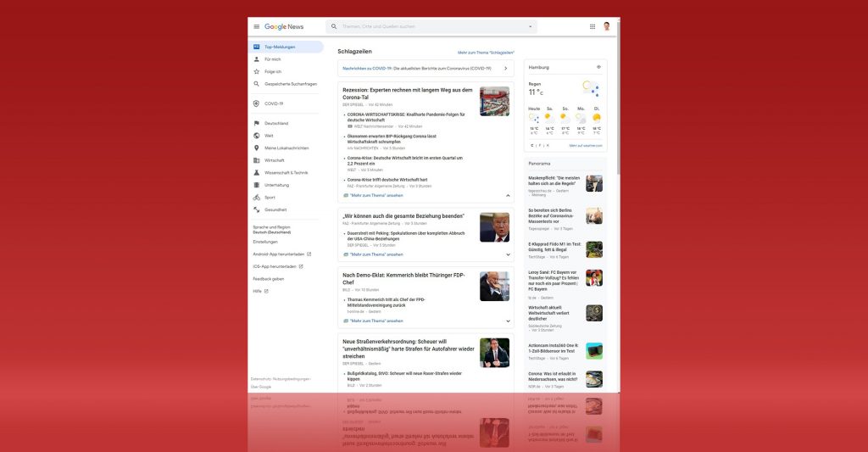Viewport: 868px width, 452px height.
Task: Switch weather unit to Celsius
Action: (x=532, y=146)
